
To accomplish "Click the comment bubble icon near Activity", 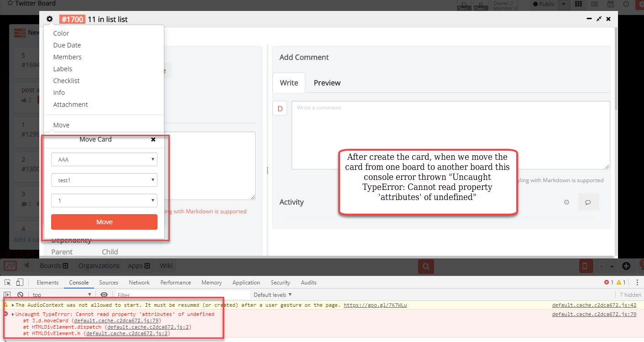I will (x=589, y=201).
